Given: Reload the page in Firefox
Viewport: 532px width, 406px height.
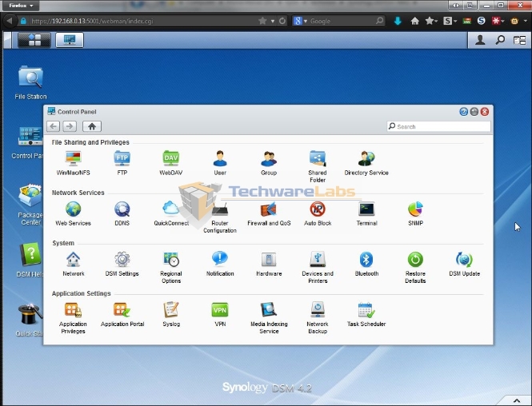Looking at the screenshot, I should tap(282, 21).
